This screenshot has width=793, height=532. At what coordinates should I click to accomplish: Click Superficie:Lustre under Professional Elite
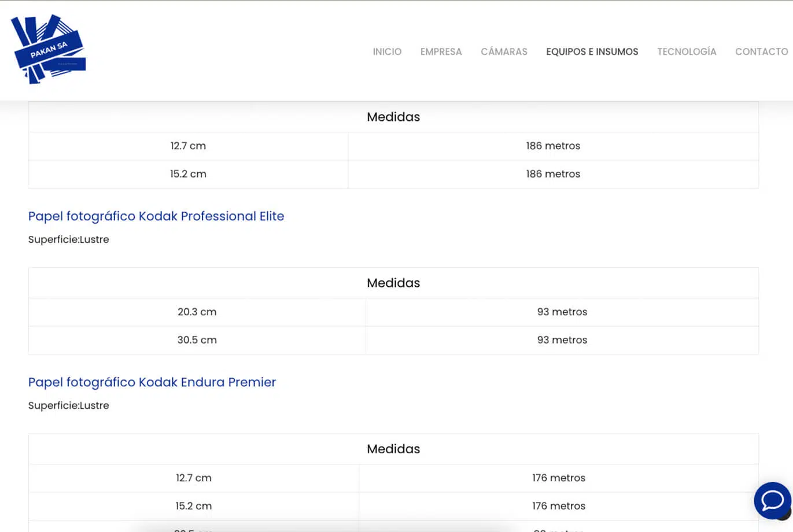click(x=69, y=239)
